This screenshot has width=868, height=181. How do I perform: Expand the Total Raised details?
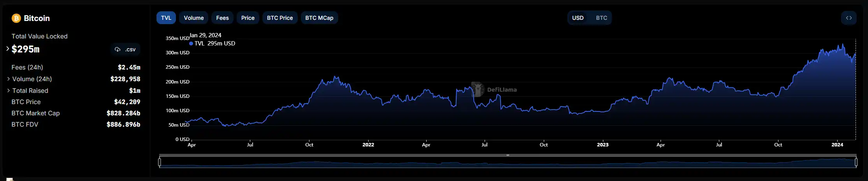(9, 90)
